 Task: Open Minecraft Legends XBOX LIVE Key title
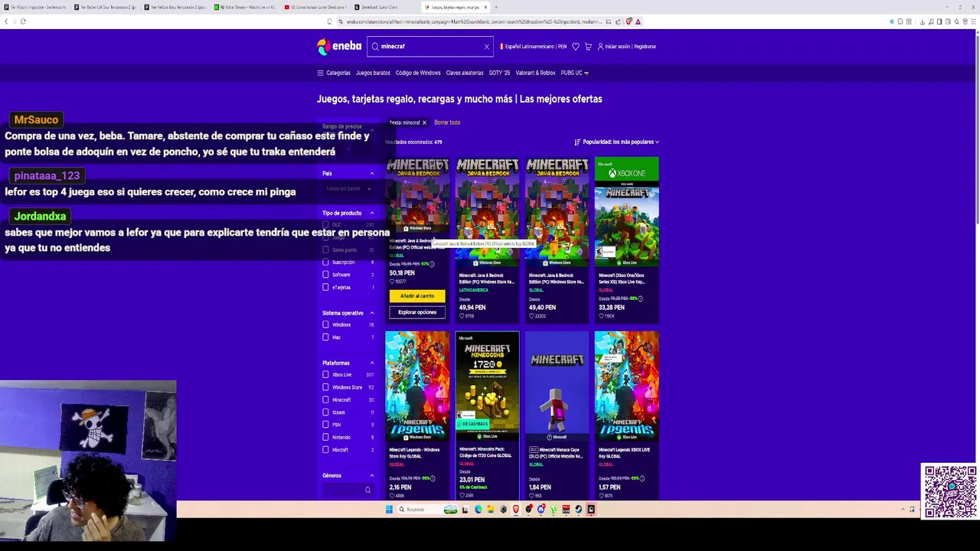(624, 453)
